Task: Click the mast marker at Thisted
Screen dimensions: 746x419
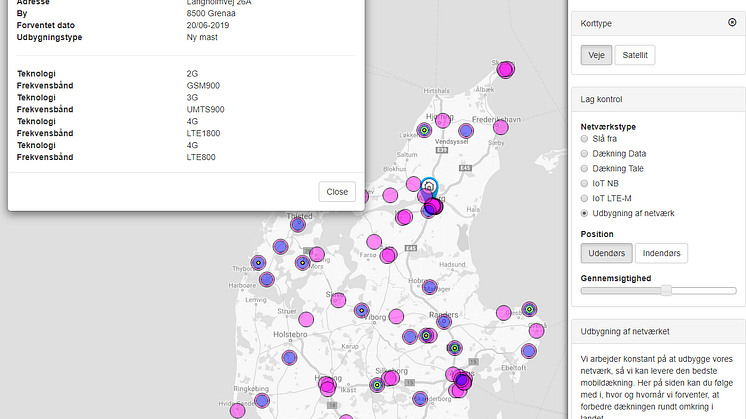Action: (297, 224)
